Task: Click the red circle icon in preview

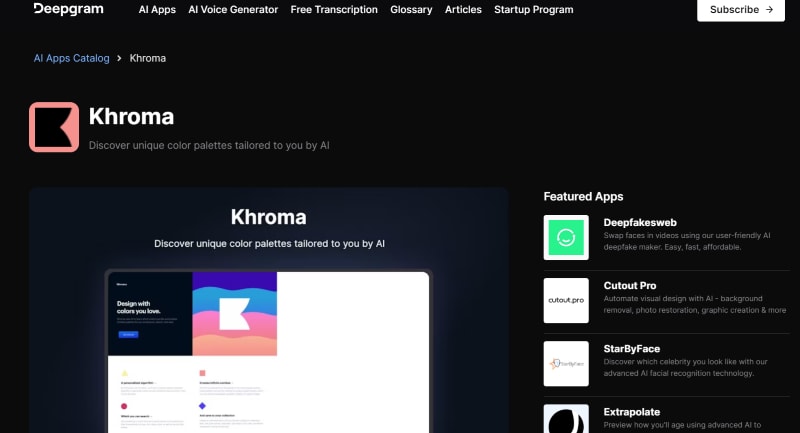Action: coord(124,406)
